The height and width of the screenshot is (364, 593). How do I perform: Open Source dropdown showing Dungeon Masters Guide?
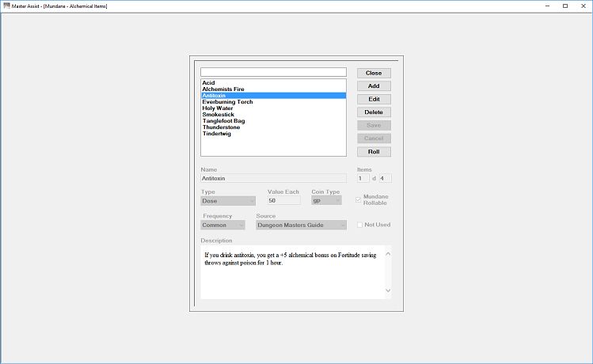pyautogui.click(x=301, y=225)
